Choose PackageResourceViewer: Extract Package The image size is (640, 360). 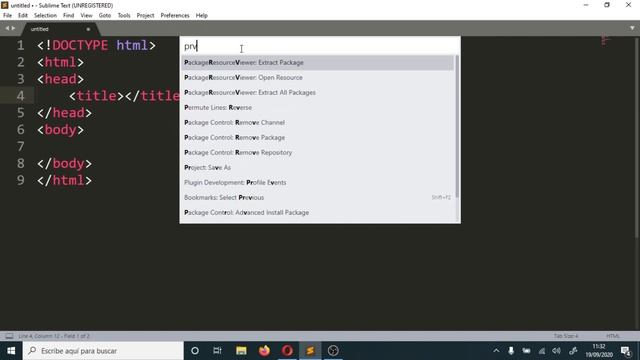coord(318,62)
